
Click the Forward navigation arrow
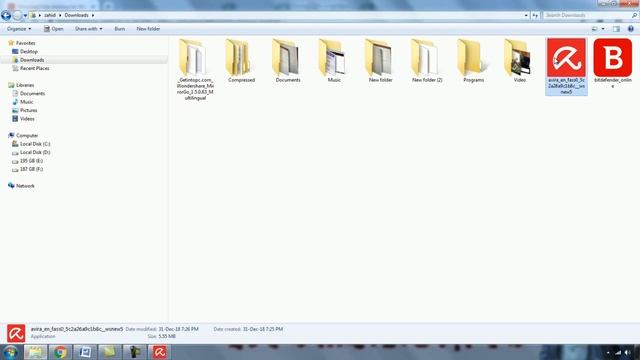pyautogui.click(x=17, y=16)
